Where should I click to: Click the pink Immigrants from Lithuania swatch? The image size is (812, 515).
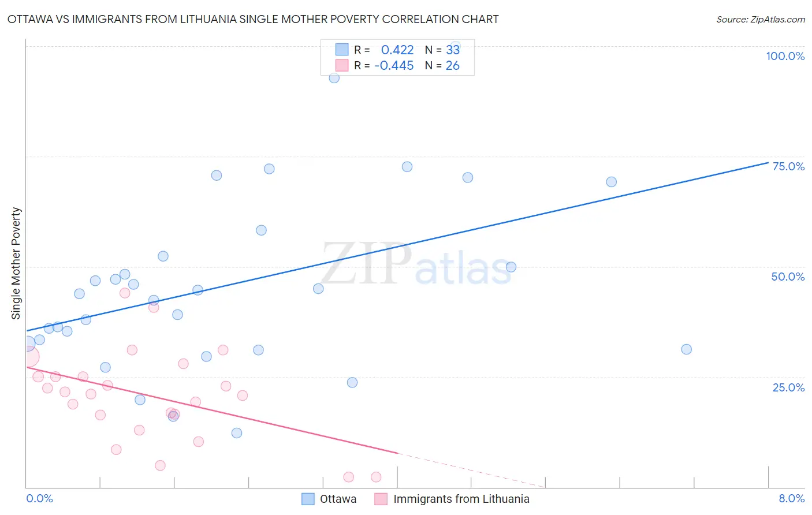click(x=381, y=499)
